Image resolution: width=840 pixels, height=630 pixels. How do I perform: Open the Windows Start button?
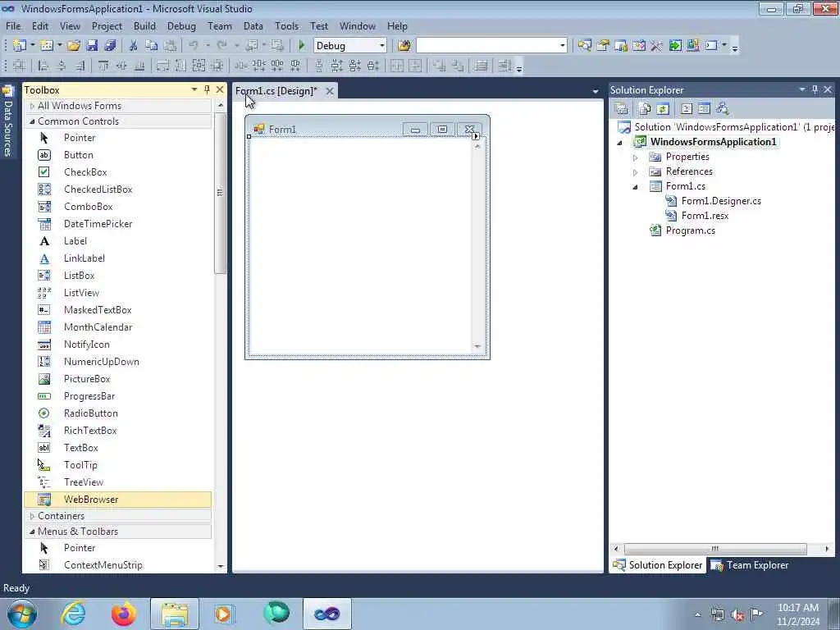(x=22, y=614)
